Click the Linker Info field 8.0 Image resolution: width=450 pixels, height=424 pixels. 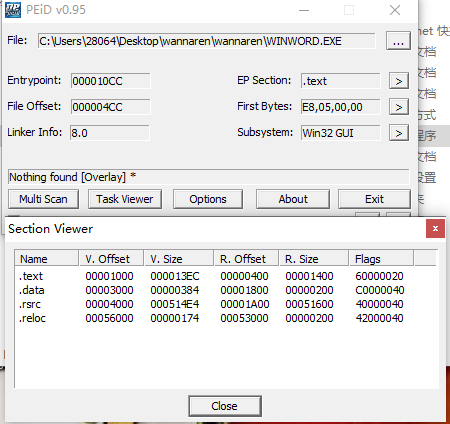pyautogui.click(x=110, y=133)
